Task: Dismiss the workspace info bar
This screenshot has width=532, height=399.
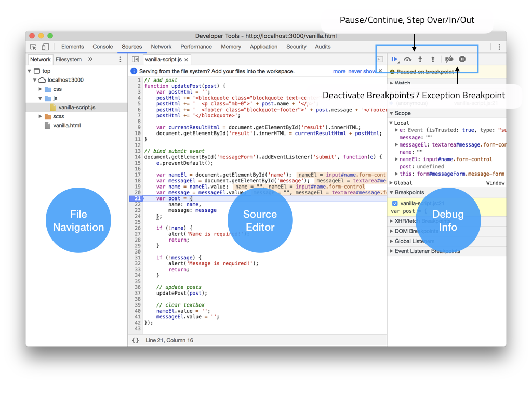Action: click(x=380, y=71)
